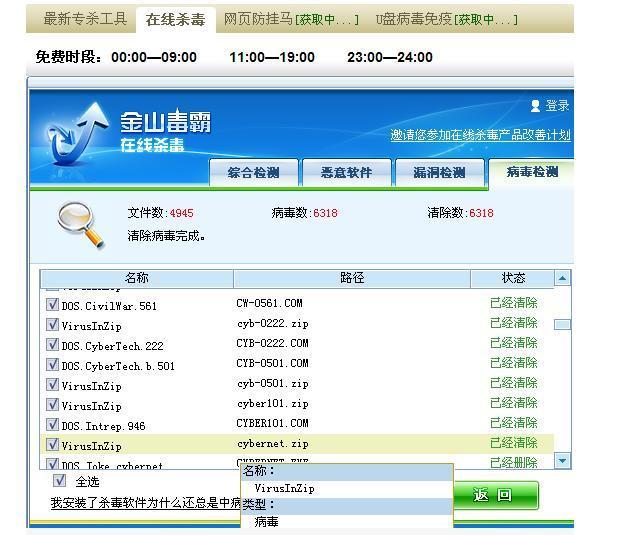Click the 状态 column header

513,278
